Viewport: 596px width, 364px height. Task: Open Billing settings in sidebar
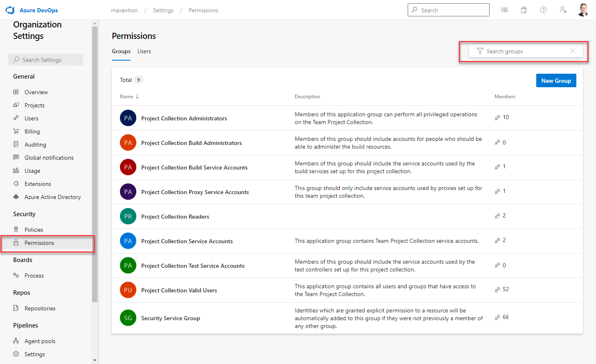click(x=32, y=131)
